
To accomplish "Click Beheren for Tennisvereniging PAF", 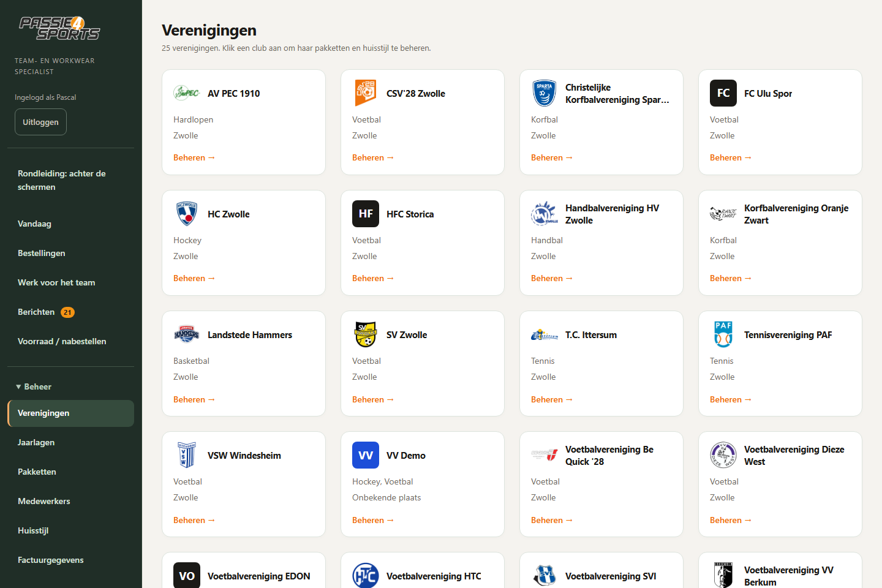I will click(x=731, y=399).
